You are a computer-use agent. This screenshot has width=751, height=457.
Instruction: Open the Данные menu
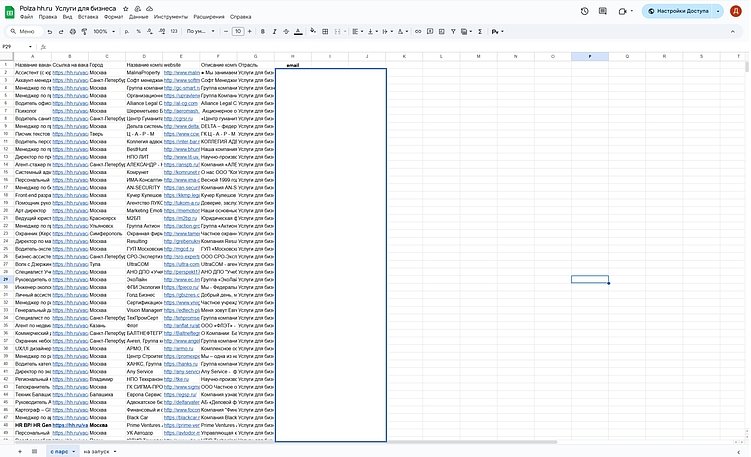[x=138, y=17]
